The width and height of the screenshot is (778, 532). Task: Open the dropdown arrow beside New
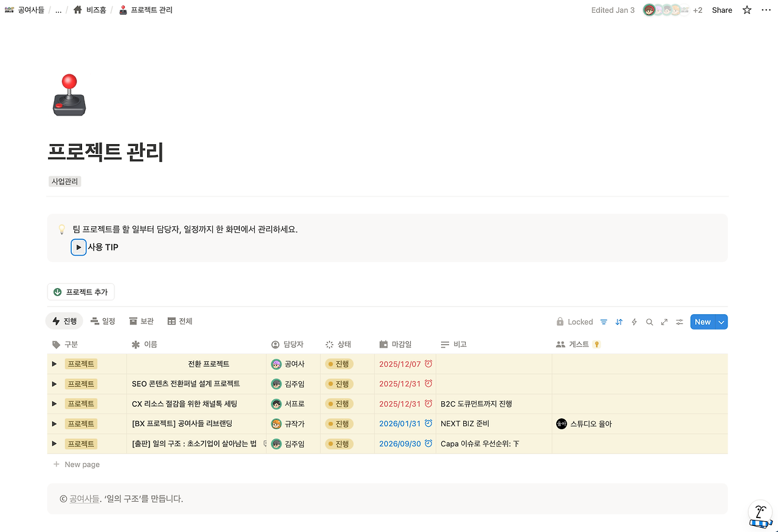(x=721, y=322)
